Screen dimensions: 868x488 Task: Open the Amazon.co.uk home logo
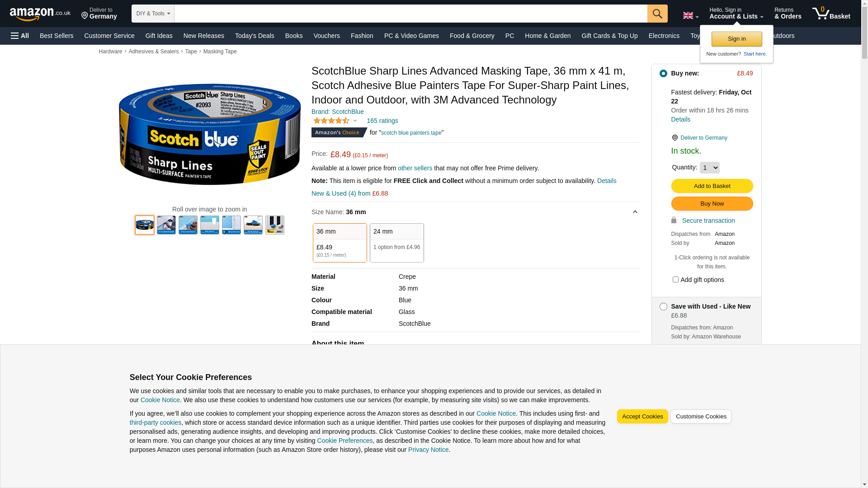tap(40, 14)
